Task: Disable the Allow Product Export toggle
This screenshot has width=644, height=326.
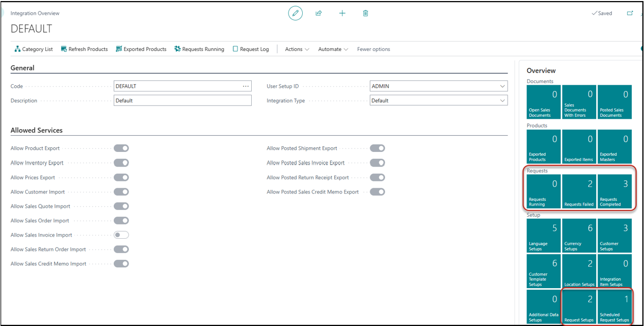Action: [x=121, y=148]
